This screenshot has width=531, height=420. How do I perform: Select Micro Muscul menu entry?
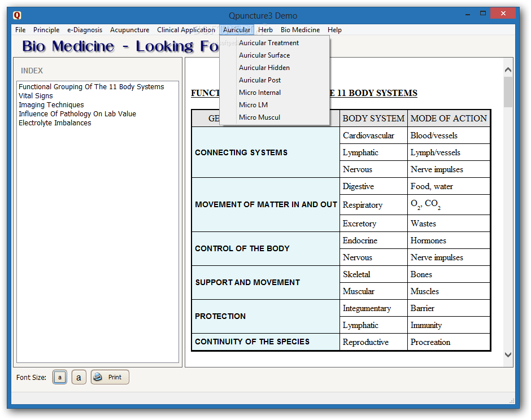click(275, 117)
